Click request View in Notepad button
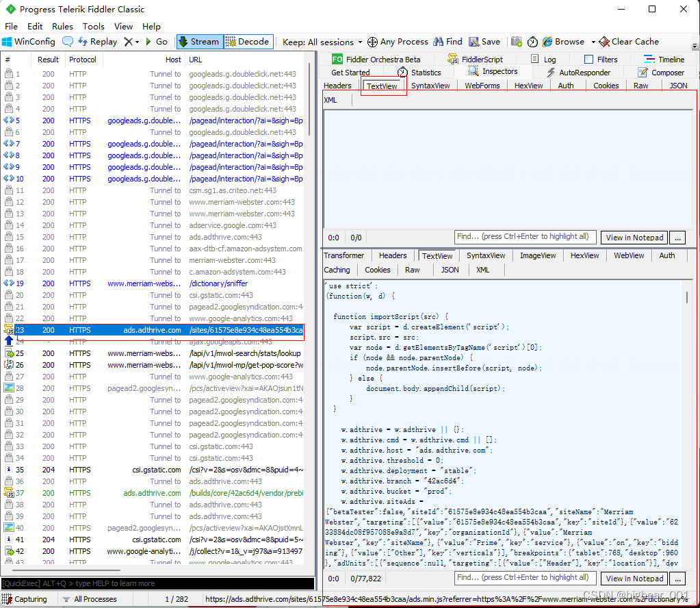This screenshot has width=700, height=608. point(634,238)
